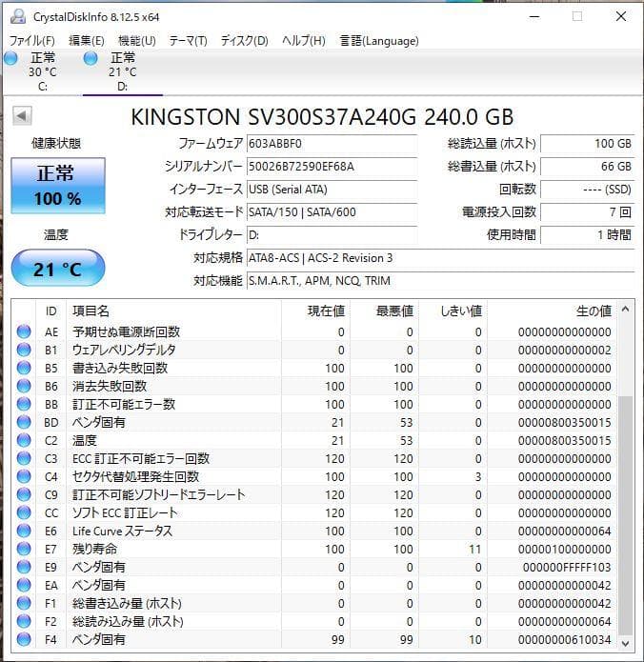
Task: Click the 現在値 column header
Action: [315, 311]
